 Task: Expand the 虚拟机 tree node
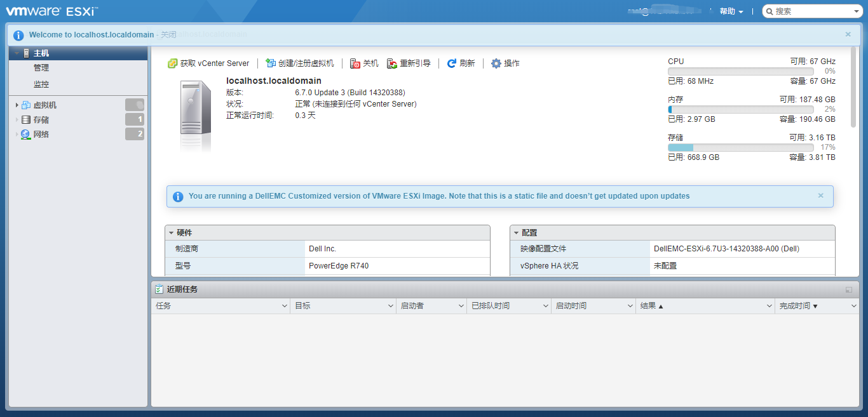(17, 105)
